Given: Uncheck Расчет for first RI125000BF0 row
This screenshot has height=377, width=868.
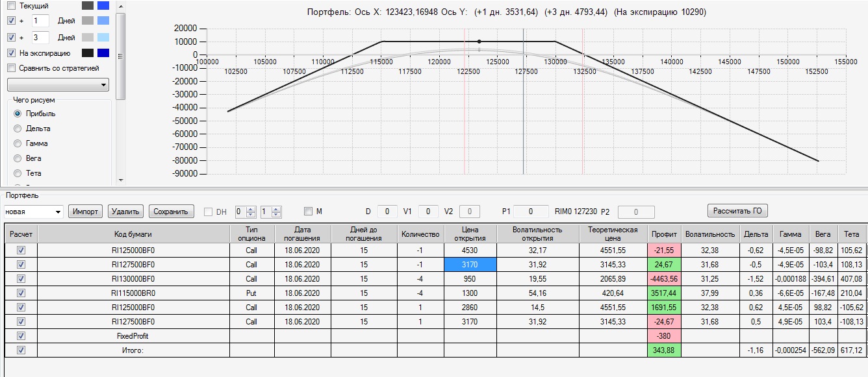Looking at the screenshot, I should pos(21,250).
